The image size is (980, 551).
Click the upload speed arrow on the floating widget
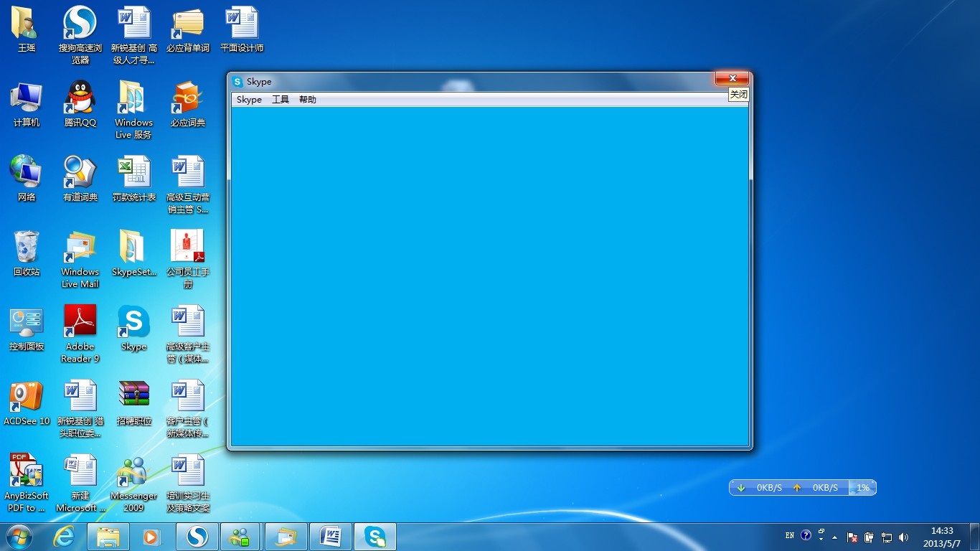click(x=796, y=488)
